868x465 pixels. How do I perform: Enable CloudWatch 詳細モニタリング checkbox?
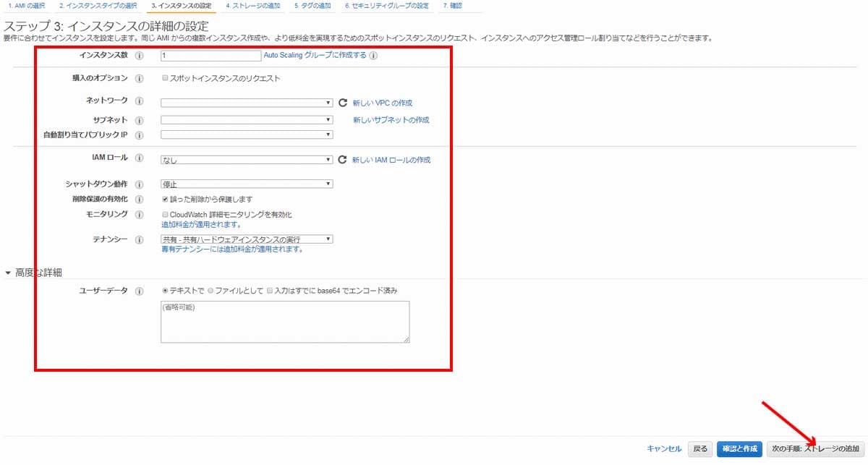coord(166,215)
